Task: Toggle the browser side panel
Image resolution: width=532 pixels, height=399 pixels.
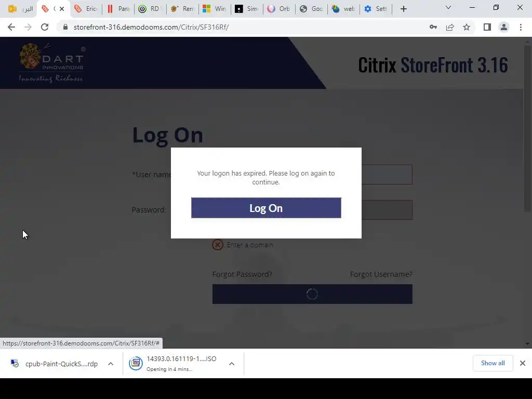Action: [x=487, y=27]
